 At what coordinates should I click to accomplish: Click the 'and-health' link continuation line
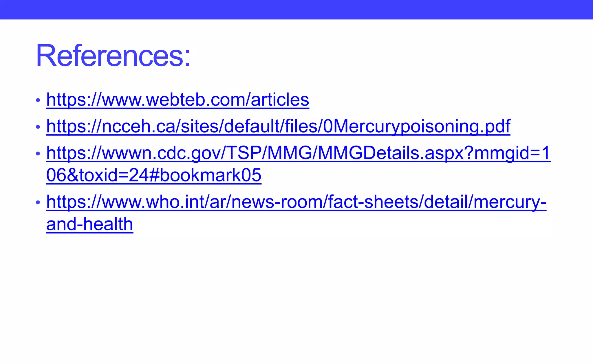tap(90, 224)
